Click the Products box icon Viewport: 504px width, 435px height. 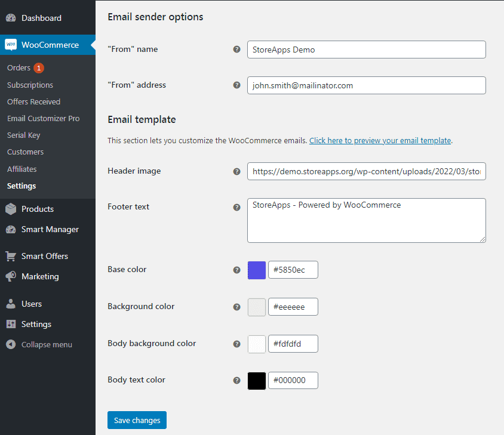(x=11, y=209)
